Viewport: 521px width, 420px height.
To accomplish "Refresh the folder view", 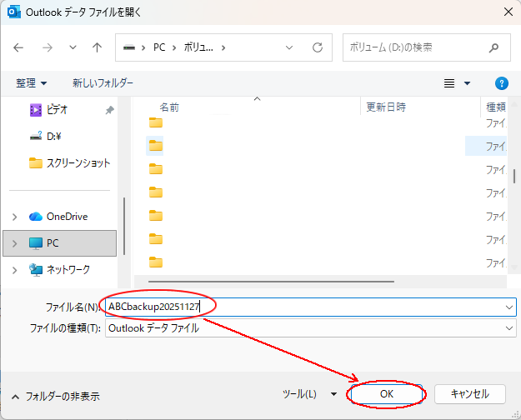I will 318,47.
